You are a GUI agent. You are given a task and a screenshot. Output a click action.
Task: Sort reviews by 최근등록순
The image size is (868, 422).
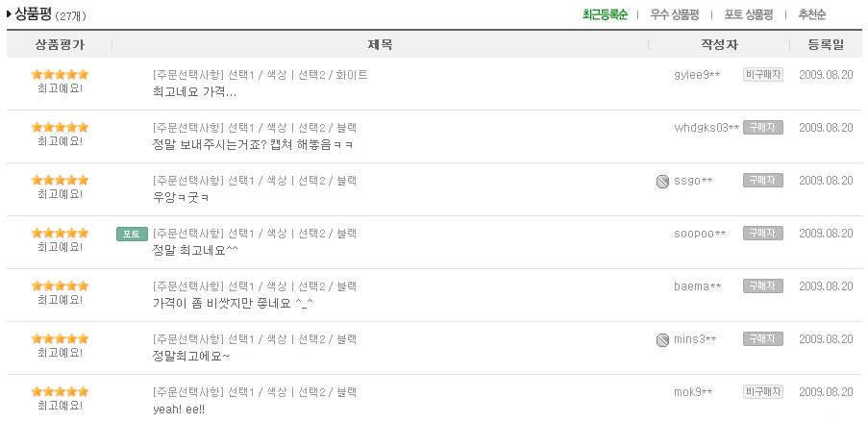coord(605,15)
